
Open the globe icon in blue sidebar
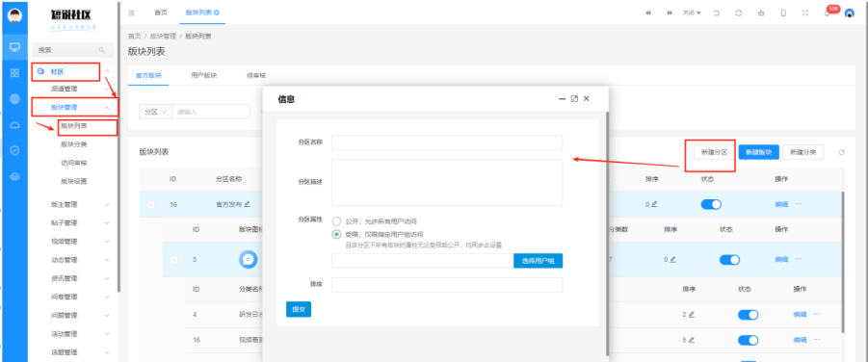[15, 99]
